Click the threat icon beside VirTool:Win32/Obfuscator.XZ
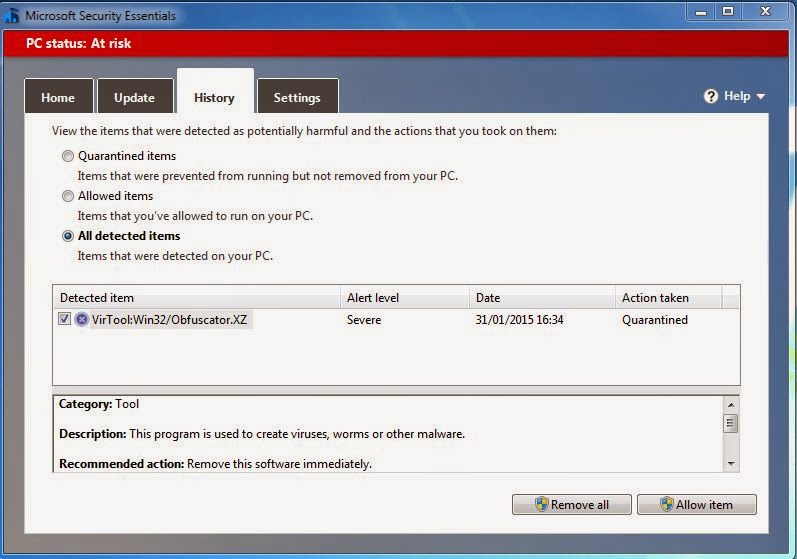Viewport: 797px width, 559px height. [81, 320]
